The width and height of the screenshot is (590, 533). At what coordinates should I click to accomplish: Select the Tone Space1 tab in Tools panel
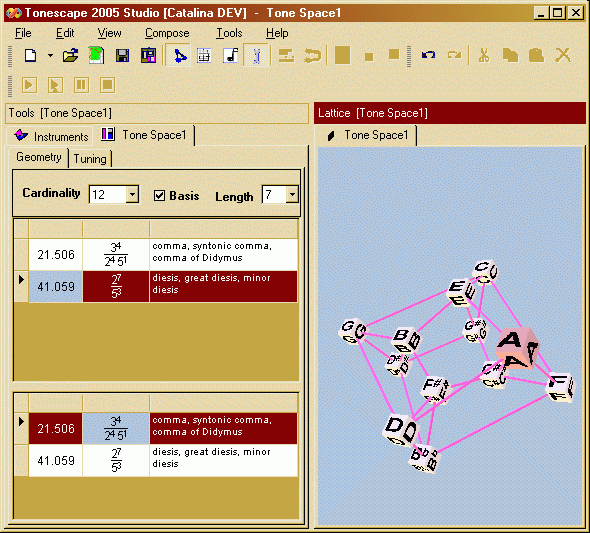pos(144,135)
